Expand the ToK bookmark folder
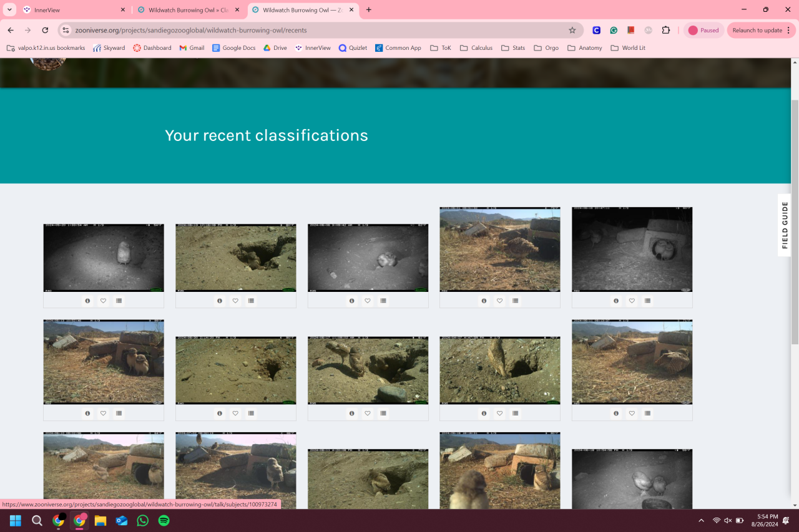The width and height of the screenshot is (799, 532). click(441, 48)
